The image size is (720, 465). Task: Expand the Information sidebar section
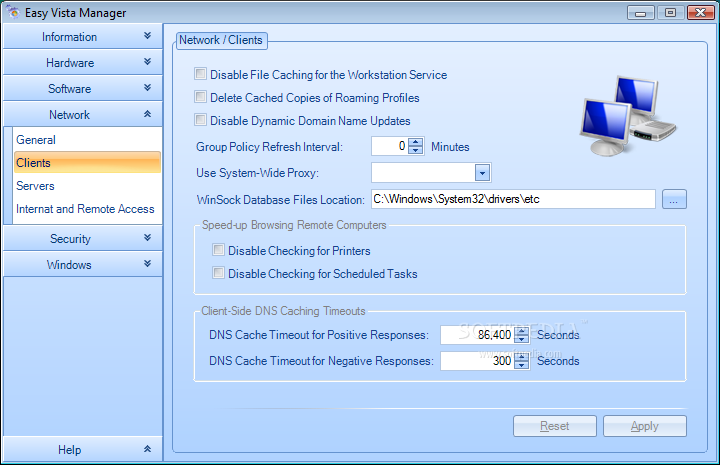pyautogui.click(x=83, y=36)
